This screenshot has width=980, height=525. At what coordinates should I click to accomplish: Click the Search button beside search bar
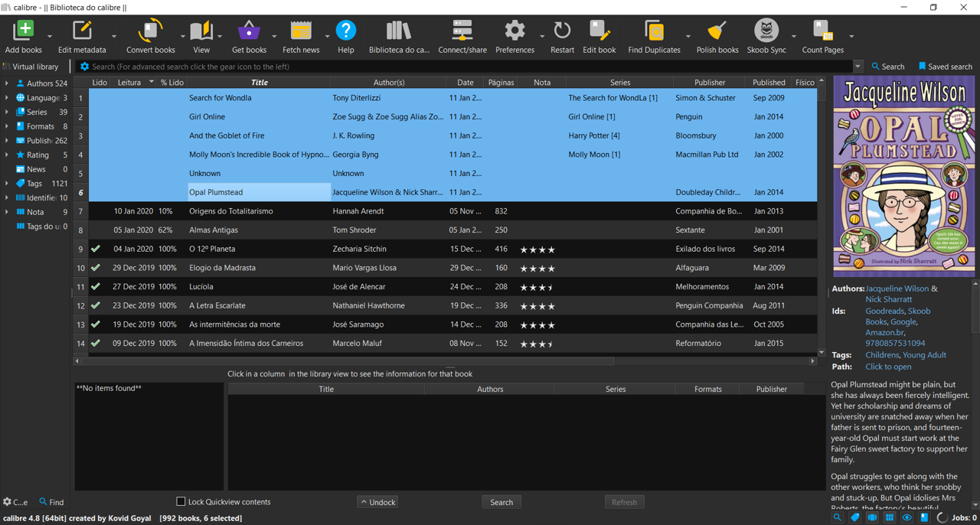888,67
